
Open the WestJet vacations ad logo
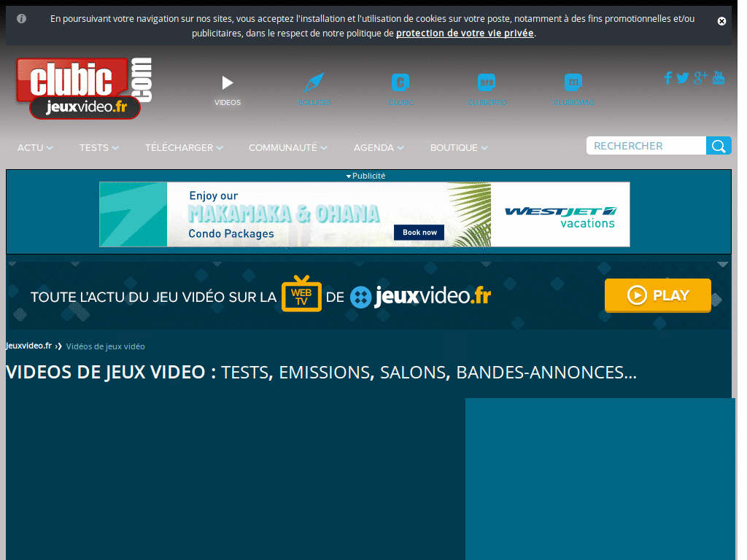tap(560, 217)
